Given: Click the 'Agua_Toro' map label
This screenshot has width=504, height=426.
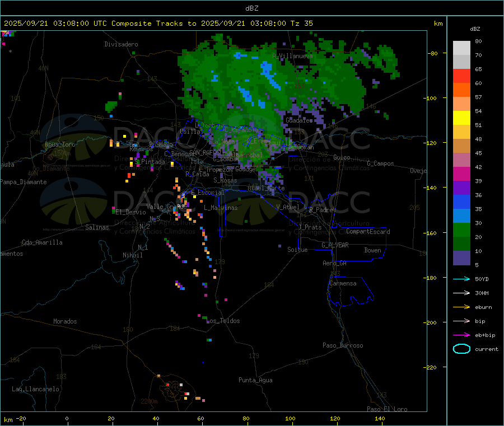Looking at the screenshot, I should [x=60, y=144].
